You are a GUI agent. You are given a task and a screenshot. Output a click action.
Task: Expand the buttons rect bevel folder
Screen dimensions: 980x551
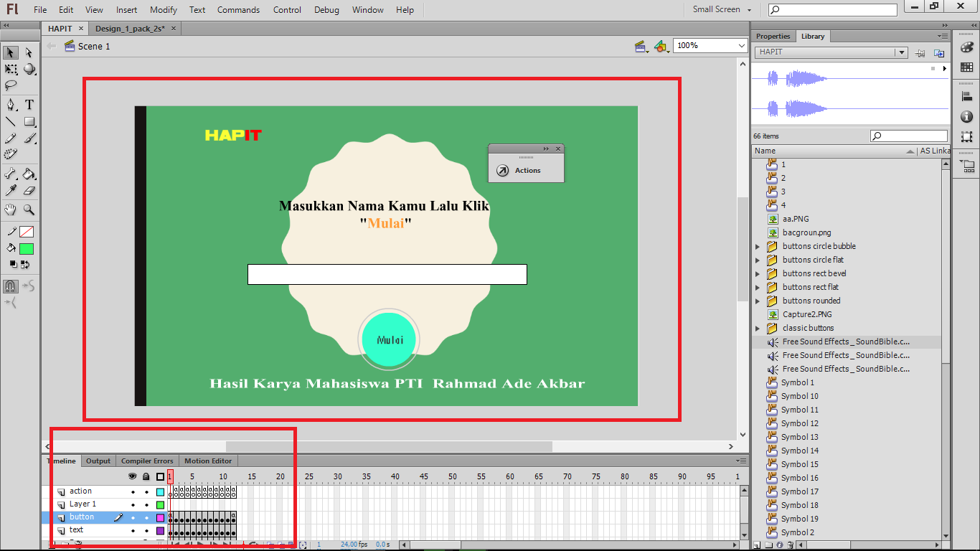tap(758, 273)
